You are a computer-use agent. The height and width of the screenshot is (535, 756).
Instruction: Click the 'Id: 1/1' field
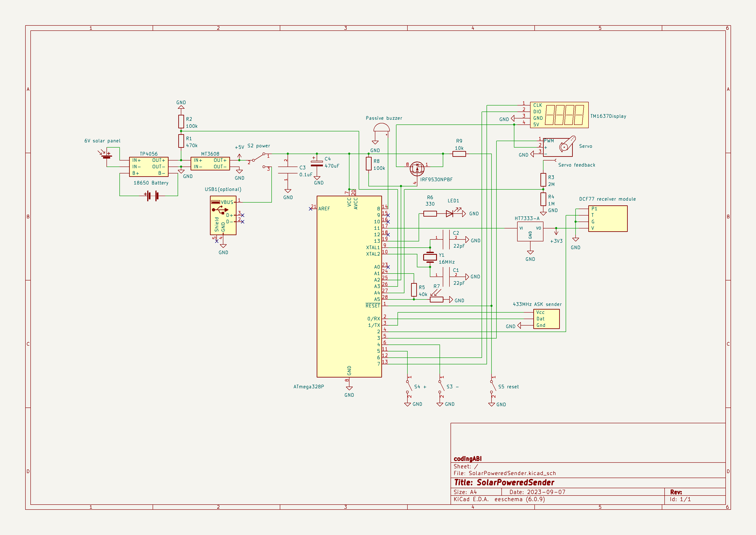click(x=680, y=499)
